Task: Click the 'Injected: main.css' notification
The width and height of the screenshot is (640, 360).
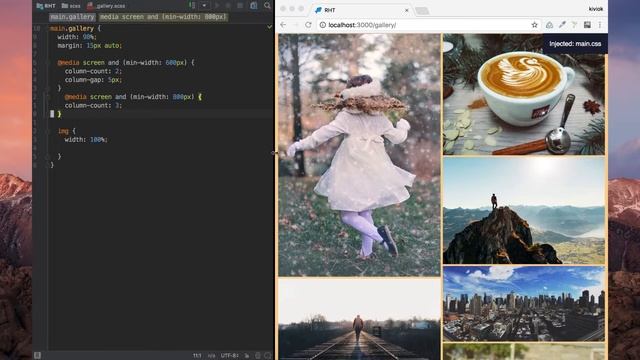Action: (575, 44)
